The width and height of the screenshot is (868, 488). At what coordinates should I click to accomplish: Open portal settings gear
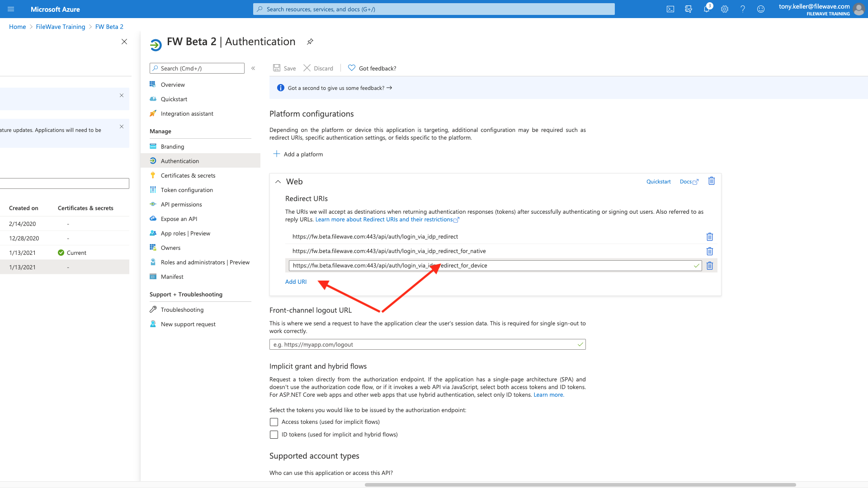tap(725, 9)
